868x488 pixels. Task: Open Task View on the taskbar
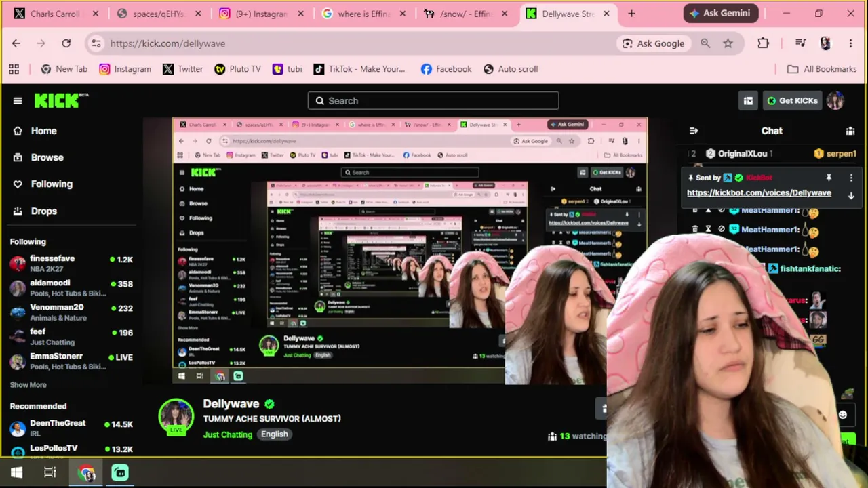point(50,472)
